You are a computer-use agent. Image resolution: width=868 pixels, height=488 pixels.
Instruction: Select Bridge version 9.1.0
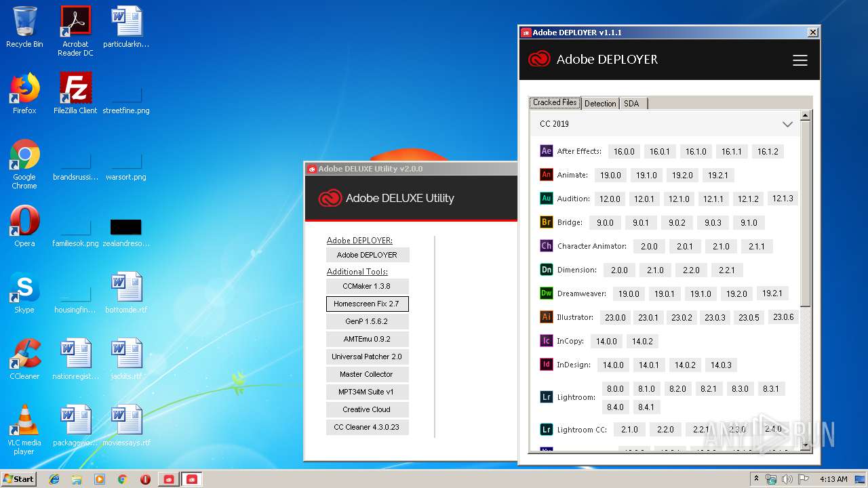[749, 223]
